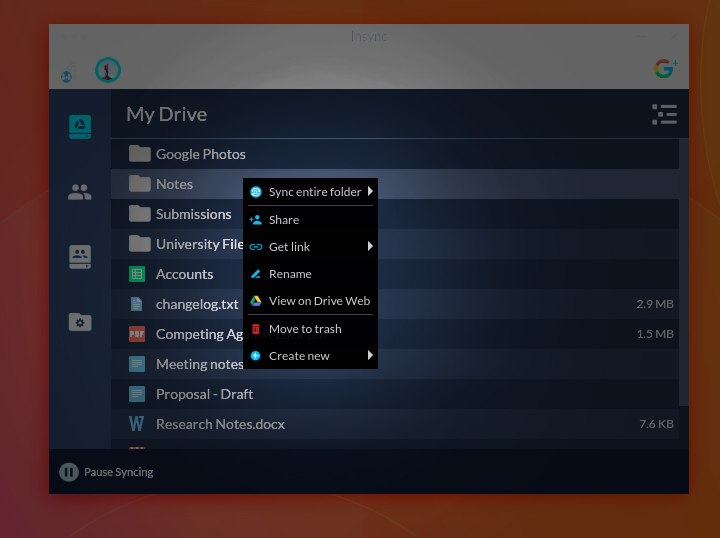Click the Google Drive icon in menu
This screenshot has width=720, height=538.
click(x=256, y=301)
